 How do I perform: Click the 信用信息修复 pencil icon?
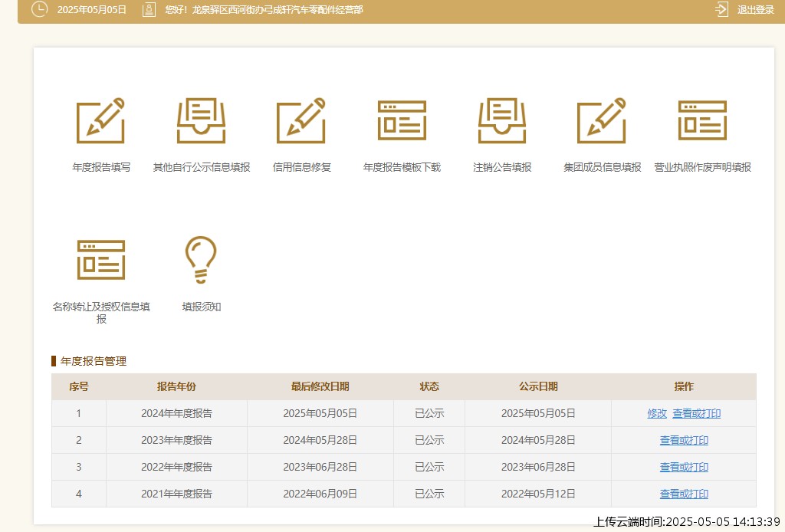pos(301,120)
